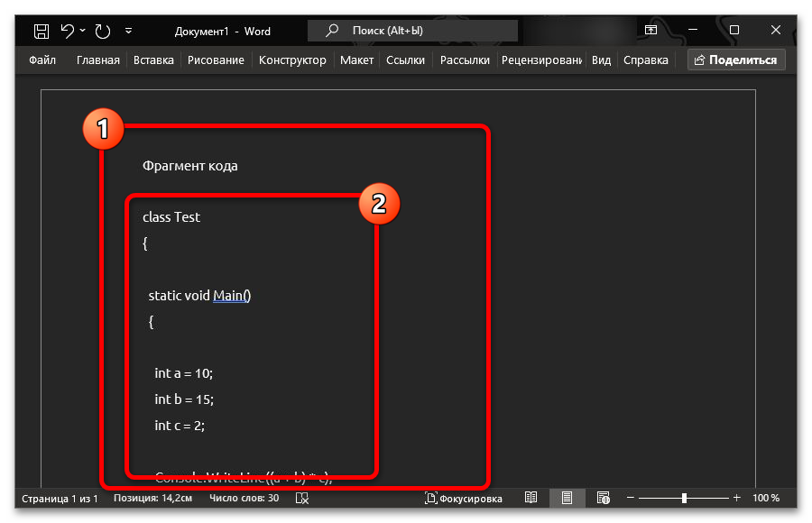Open the Файл menu

tap(42, 60)
